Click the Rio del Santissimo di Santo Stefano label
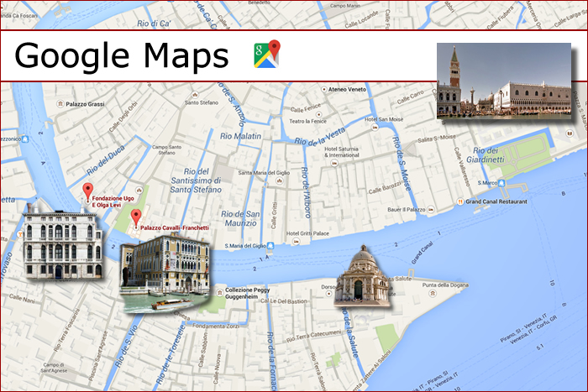The image size is (588, 392). [196, 180]
